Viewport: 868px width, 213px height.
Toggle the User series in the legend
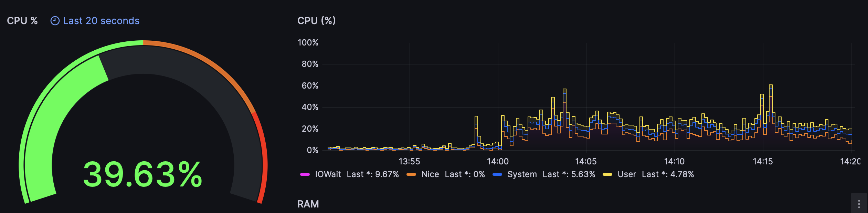click(627, 174)
